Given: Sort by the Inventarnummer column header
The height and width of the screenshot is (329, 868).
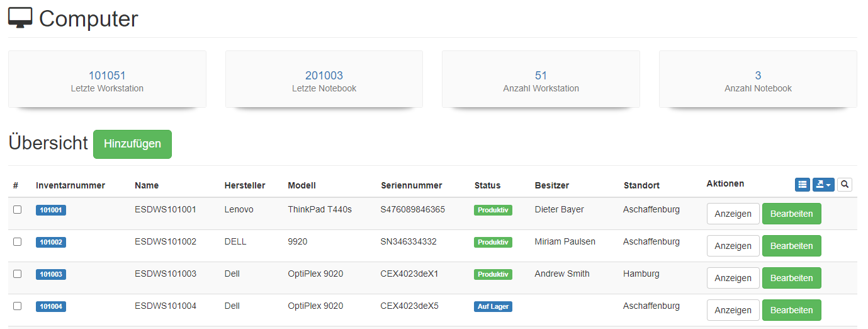Looking at the screenshot, I should (x=70, y=185).
